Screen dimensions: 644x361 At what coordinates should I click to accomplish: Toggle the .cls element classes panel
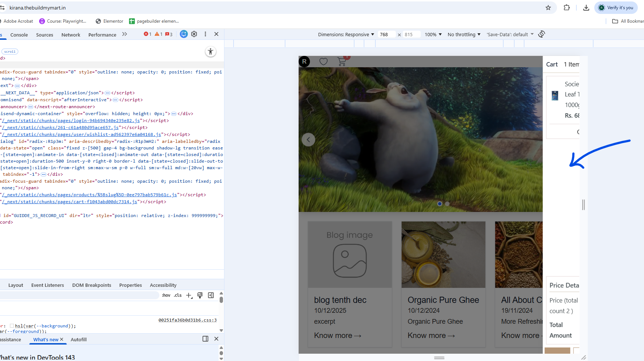click(178, 295)
